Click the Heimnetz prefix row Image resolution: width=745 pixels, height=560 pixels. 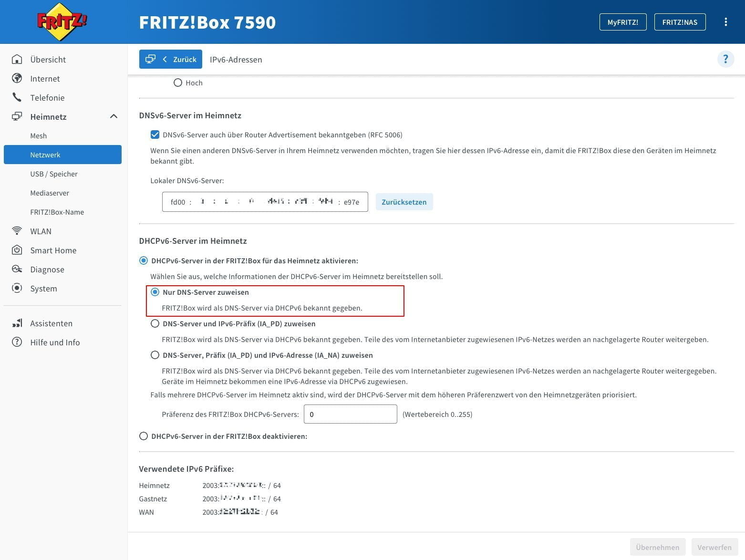coord(210,486)
